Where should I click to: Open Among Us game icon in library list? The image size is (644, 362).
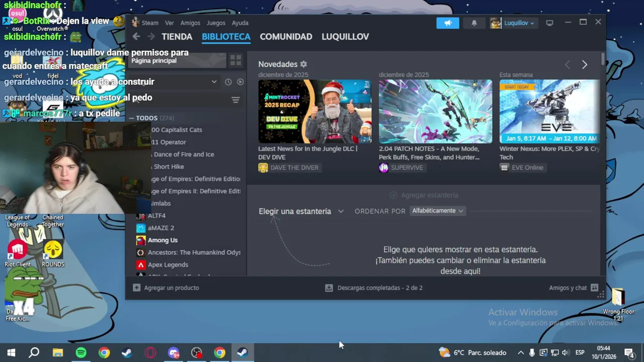pyautogui.click(x=140, y=240)
